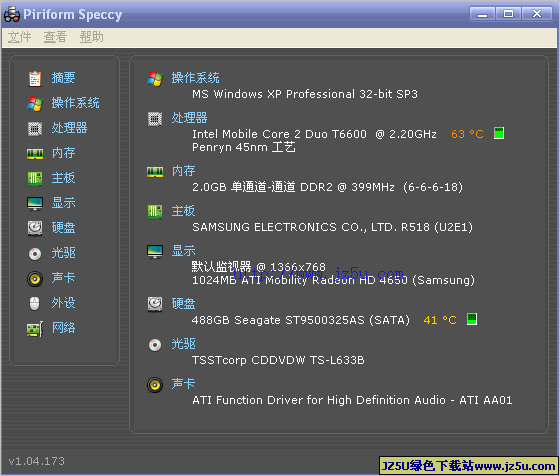Viewport: 560px width, 476px height.
Task: Click the 41 °C disk temperature value
Action: (x=440, y=320)
